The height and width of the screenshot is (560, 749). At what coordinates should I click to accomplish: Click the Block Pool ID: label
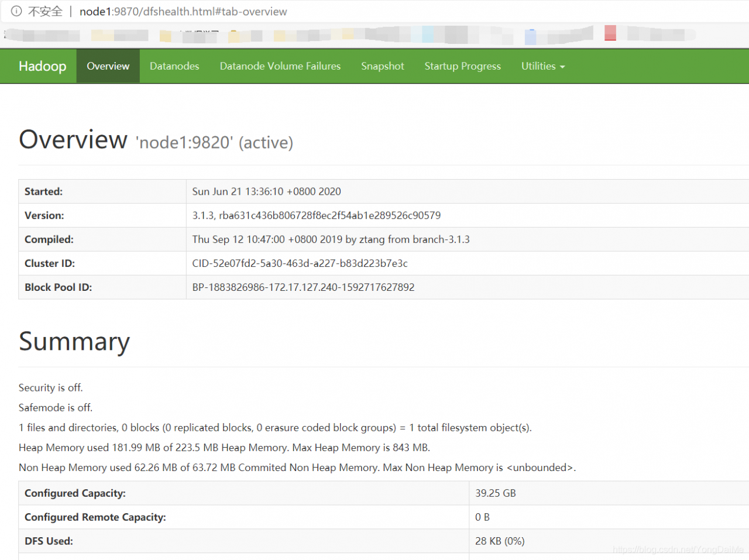click(59, 287)
